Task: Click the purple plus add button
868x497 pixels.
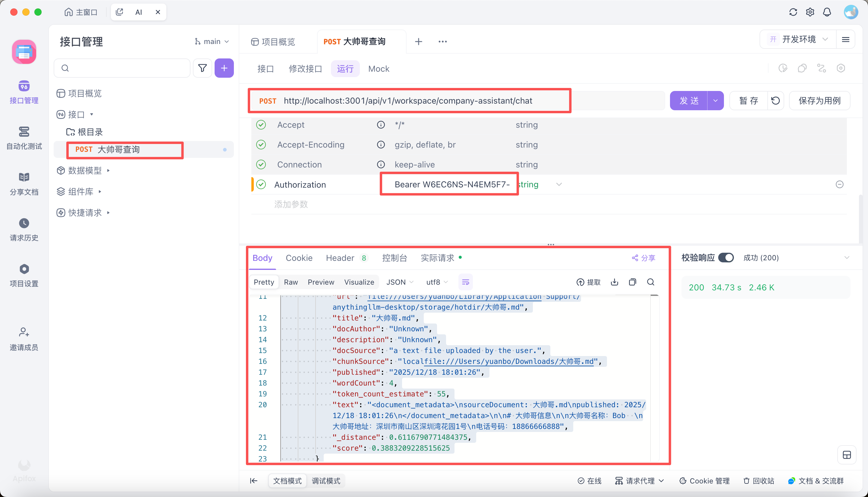Action: click(x=224, y=68)
